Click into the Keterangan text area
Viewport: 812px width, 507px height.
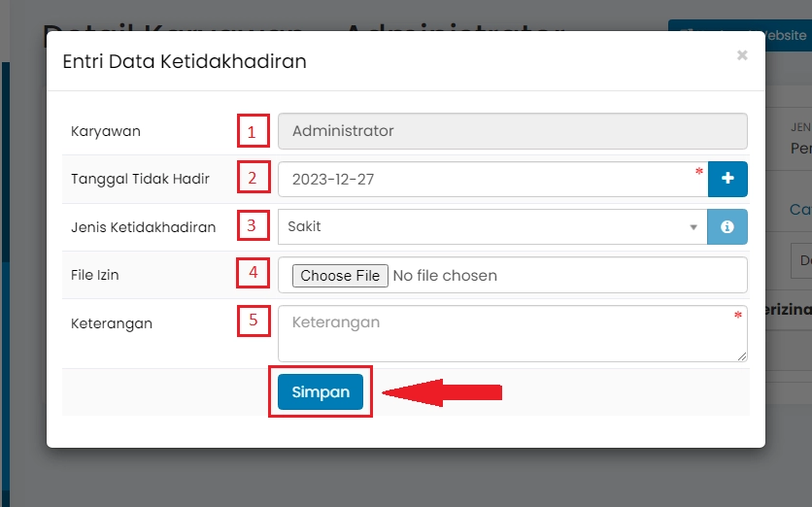tap(505, 333)
